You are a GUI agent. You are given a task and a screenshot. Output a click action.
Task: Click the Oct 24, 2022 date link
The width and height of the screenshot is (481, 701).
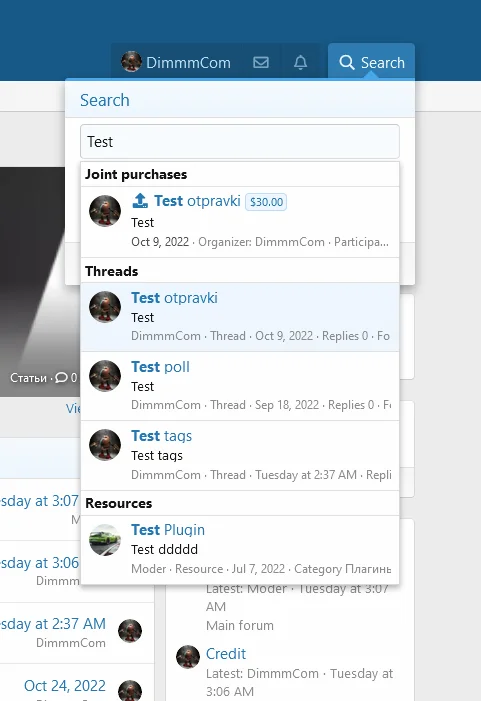click(65, 685)
